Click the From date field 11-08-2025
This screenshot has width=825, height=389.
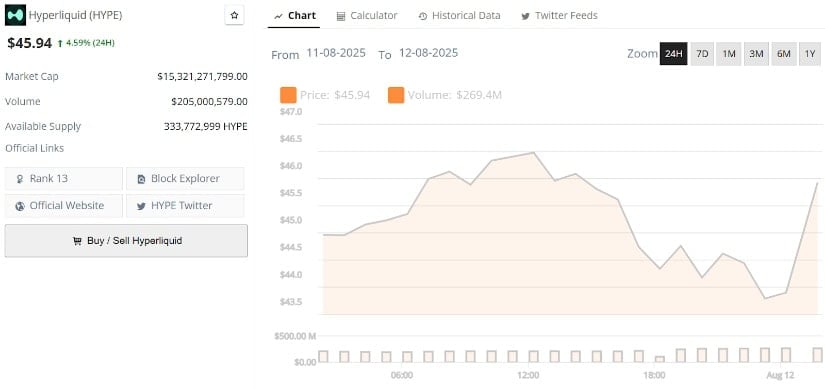point(336,53)
